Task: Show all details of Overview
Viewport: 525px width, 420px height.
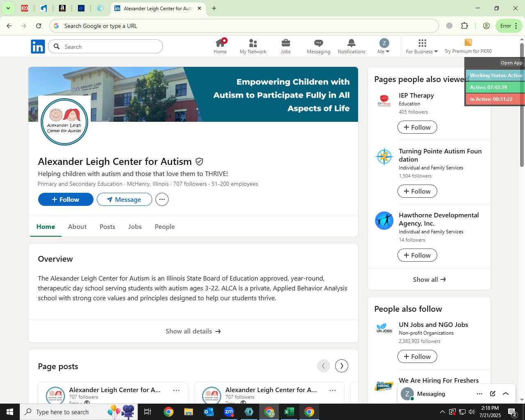Action: (193, 331)
